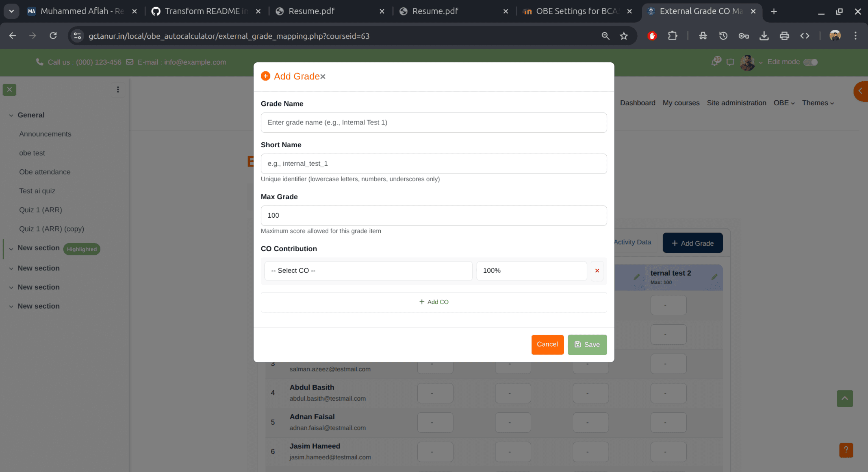Image resolution: width=868 pixels, height=472 pixels.
Task: Collapse the General section
Action: pos(11,115)
